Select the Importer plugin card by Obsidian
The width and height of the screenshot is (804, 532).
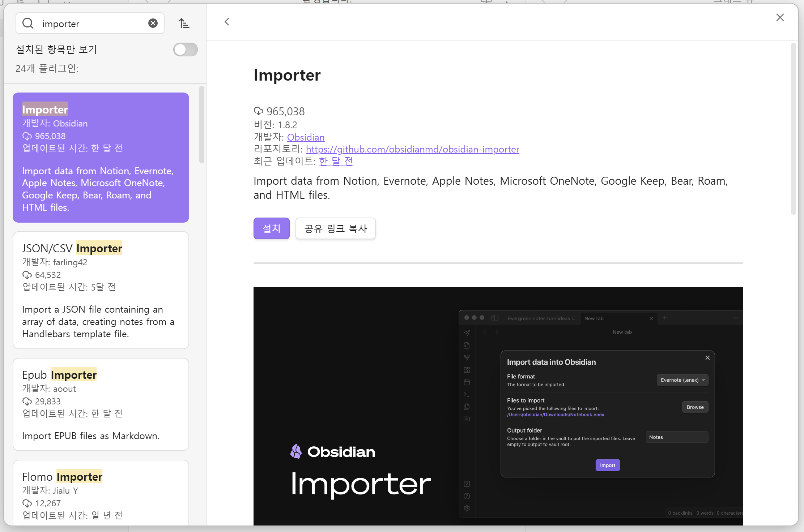click(101, 157)
